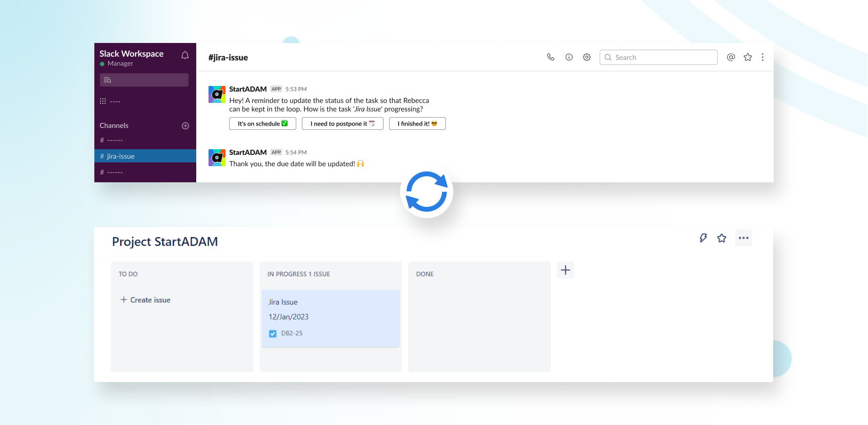The width and height of the screenshot is (868, 425).
Task: Click the sync arrows icon
Action: (x=426, y=192)
